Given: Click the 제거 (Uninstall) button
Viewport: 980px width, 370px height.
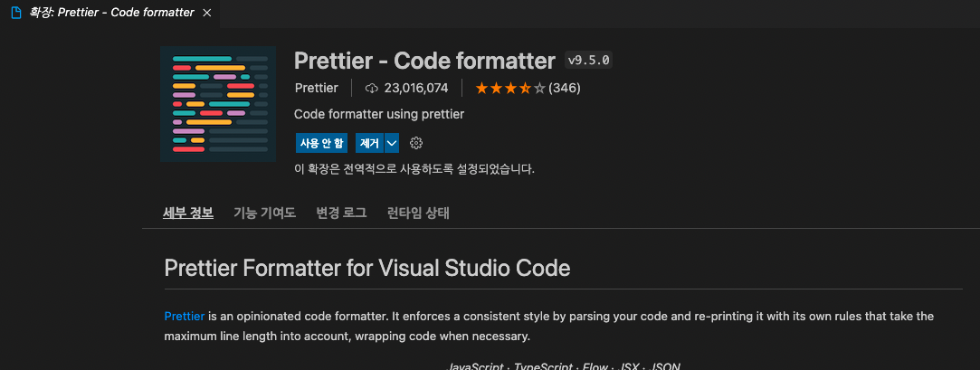Looking at the screenshot, I should coord(369,143).
